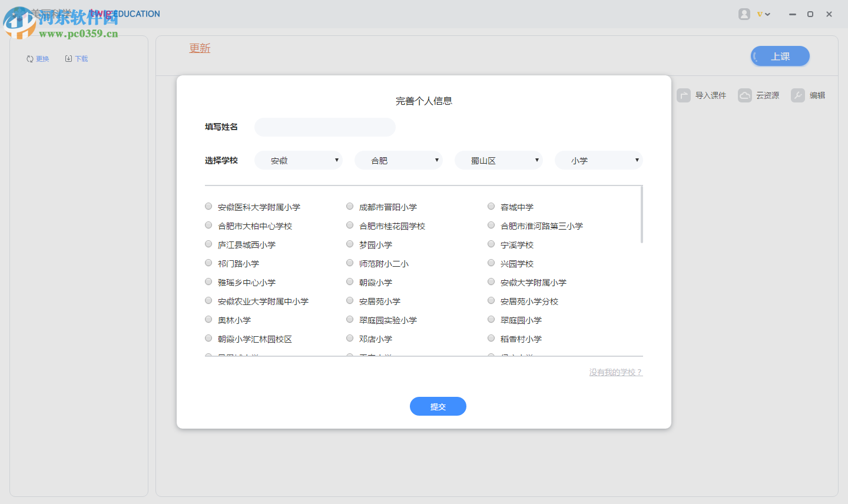Select 梦园小学 radio button
This screenshot has height=504, width=848.
point(350,244)
